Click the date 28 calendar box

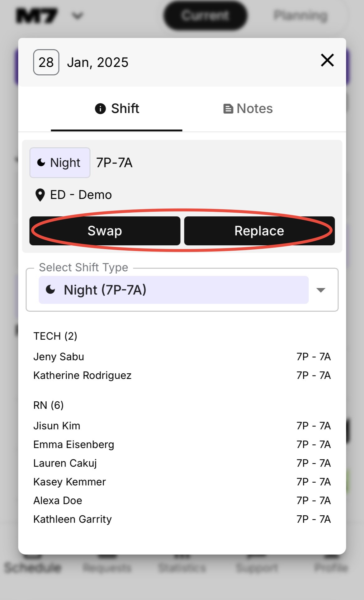[46, 62]
